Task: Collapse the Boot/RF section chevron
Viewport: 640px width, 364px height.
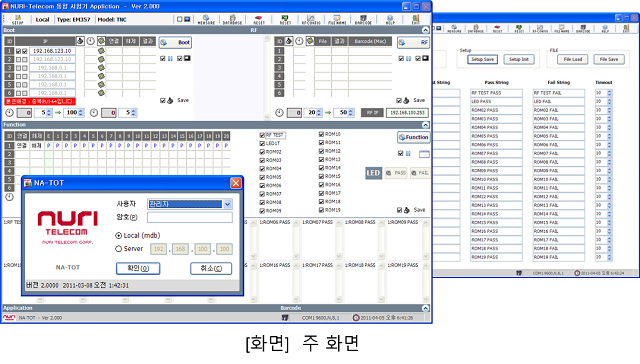Action: [x=425, y=30]
